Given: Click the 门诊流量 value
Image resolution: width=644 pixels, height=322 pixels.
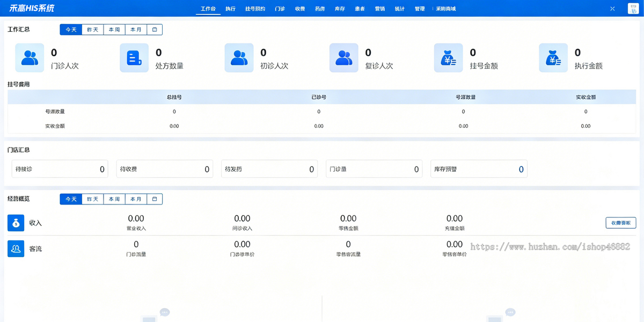Looking at the screenshot, I should 136,245.
